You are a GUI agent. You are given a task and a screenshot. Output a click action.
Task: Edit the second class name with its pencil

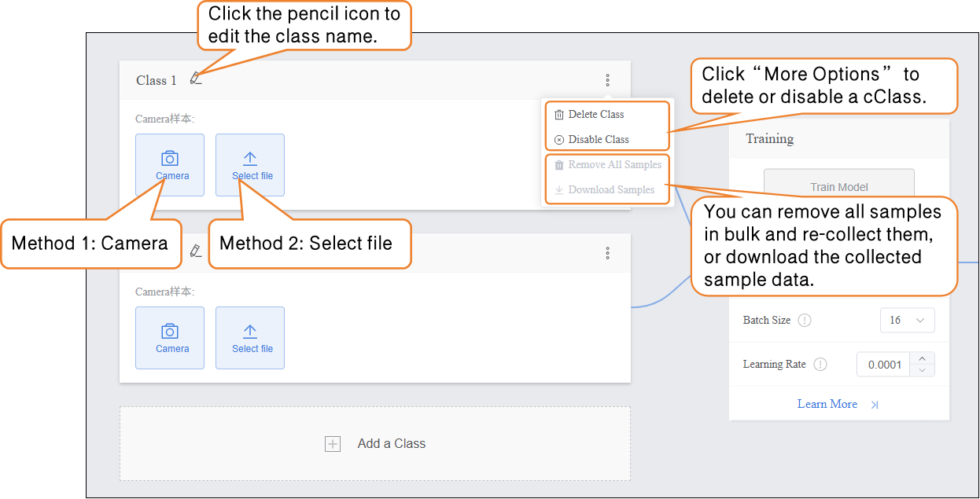pos(196,251)
